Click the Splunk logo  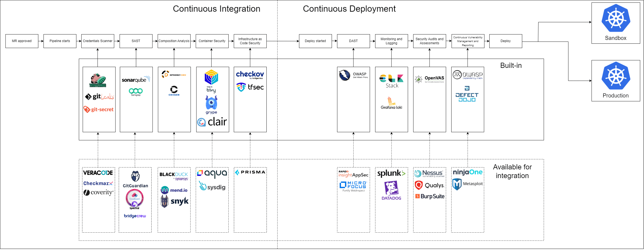[391, 173]
